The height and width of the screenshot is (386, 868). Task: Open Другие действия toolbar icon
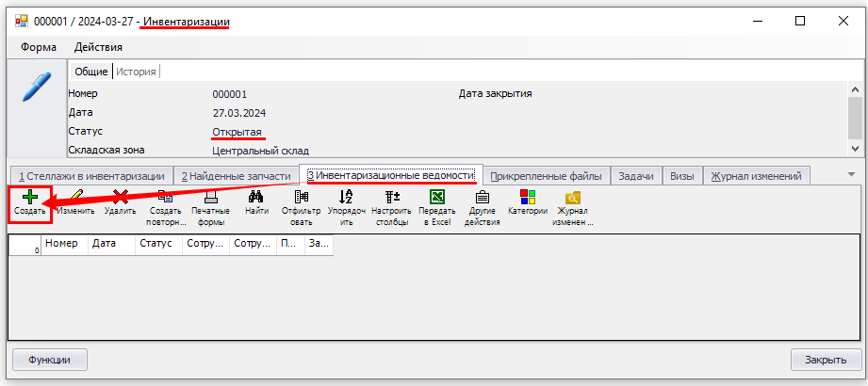tap(482, 198)
